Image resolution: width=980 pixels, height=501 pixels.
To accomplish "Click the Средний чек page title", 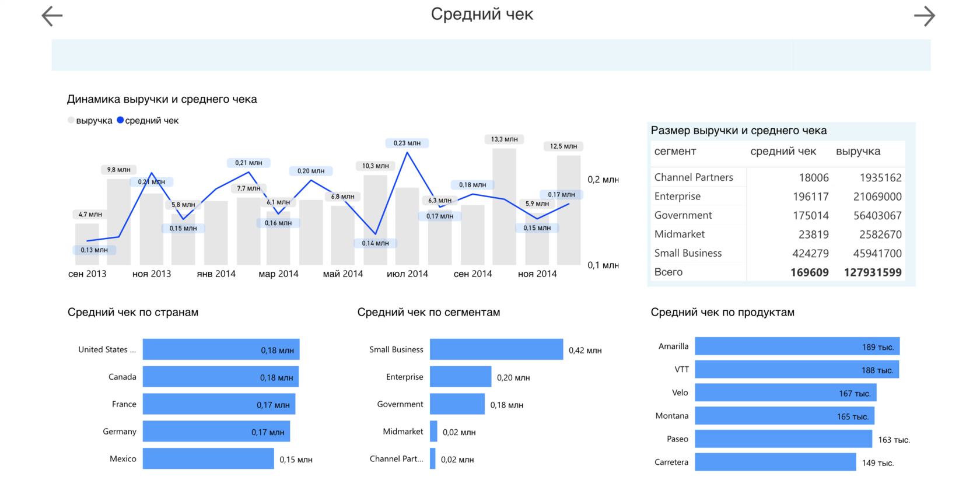I will (482, 14).
